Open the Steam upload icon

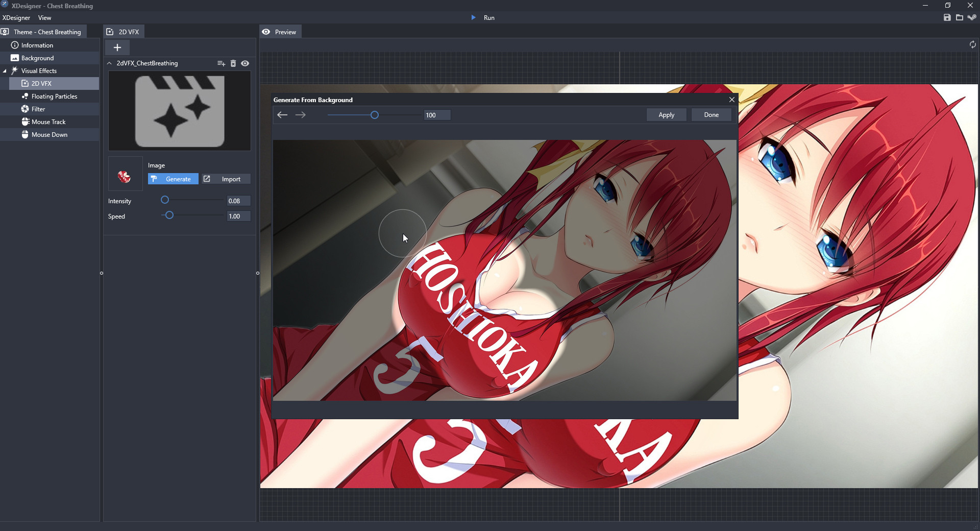coord(972,17)
